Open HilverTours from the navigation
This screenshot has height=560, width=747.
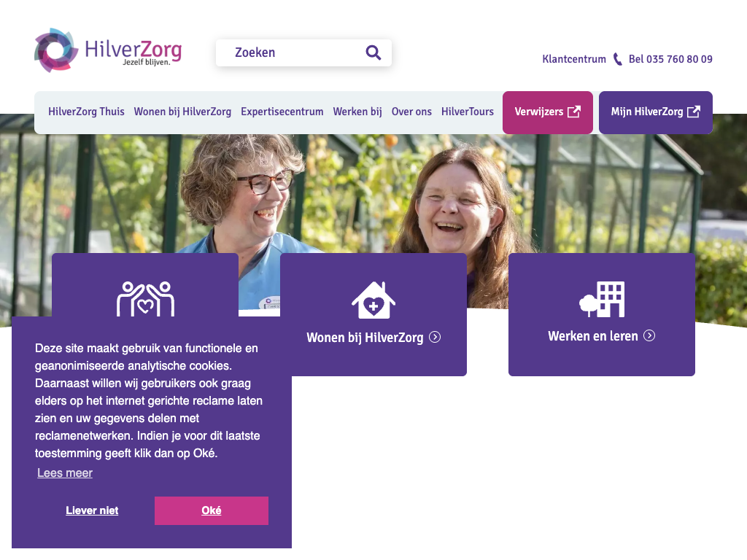click(x=468, y=112)
